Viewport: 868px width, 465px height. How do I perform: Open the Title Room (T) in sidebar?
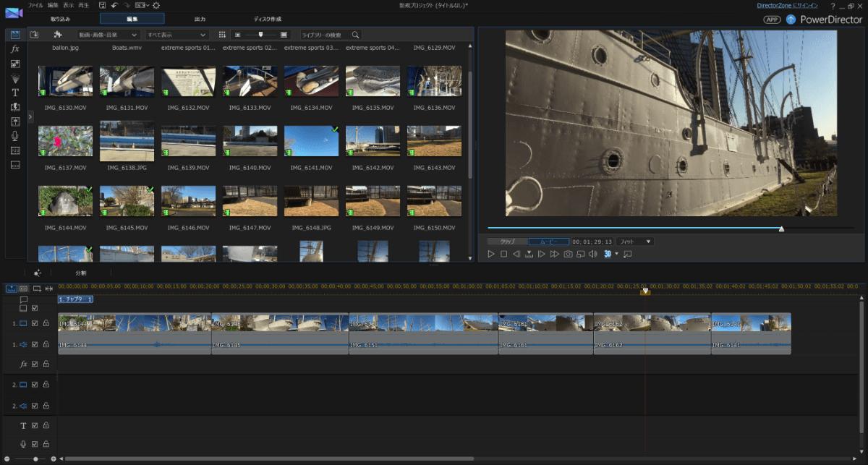pos(14,93)
